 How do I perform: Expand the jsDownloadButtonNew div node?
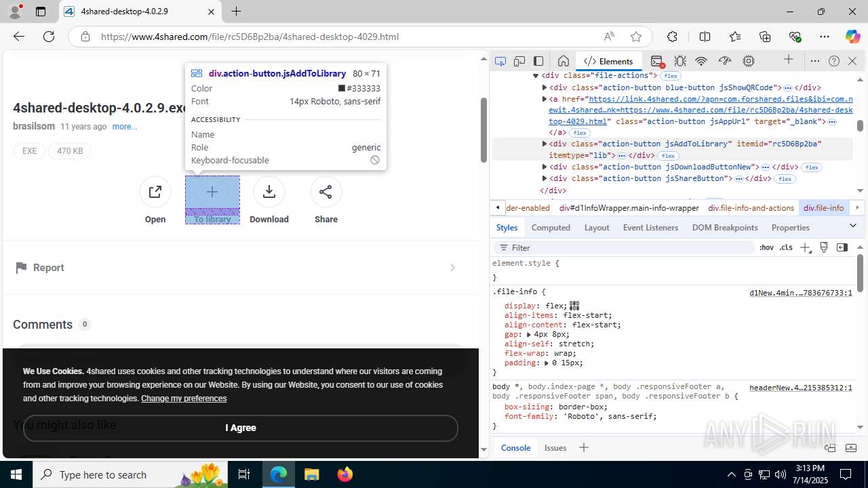click(544, 167)
